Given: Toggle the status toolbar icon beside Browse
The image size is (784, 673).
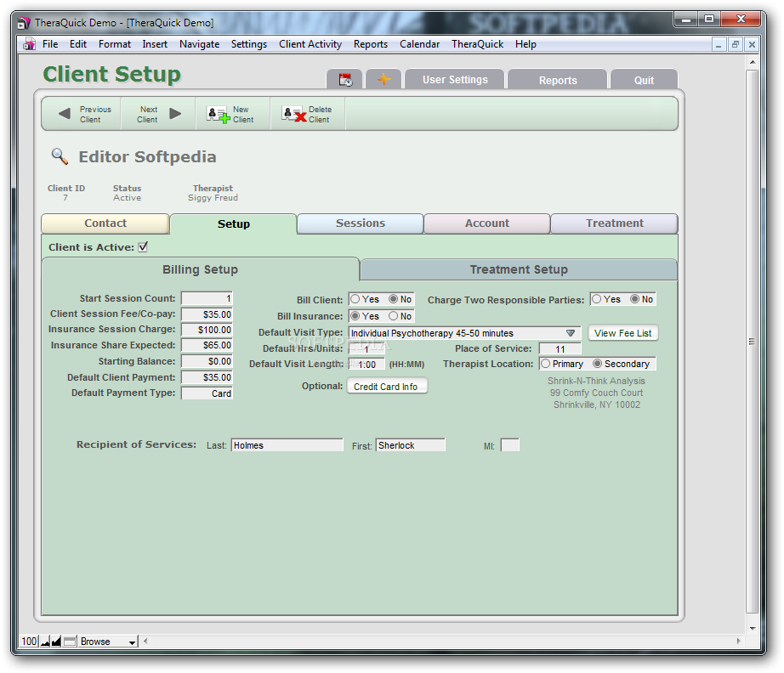Looking at the screenshot, I should tap(70, 641).
